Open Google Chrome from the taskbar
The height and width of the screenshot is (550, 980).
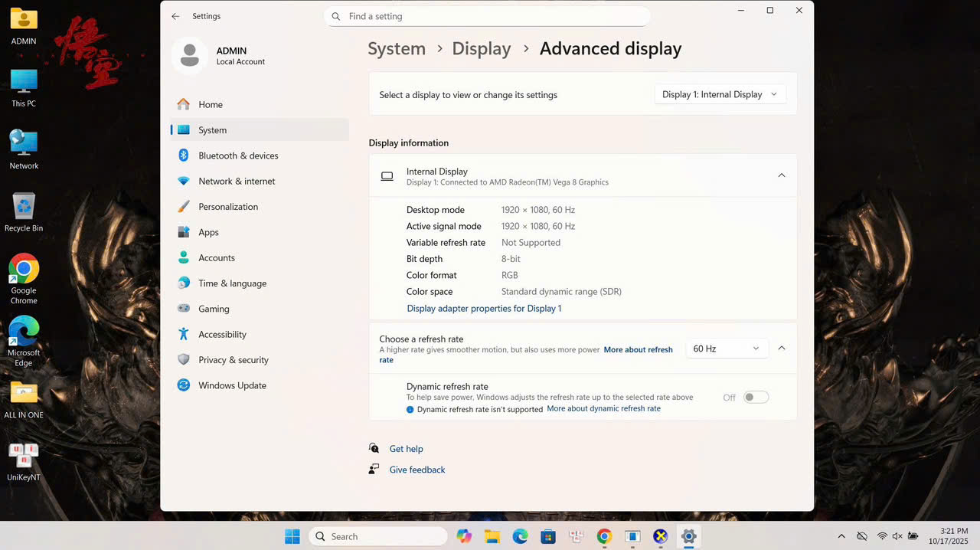click(x=604, y=536)
